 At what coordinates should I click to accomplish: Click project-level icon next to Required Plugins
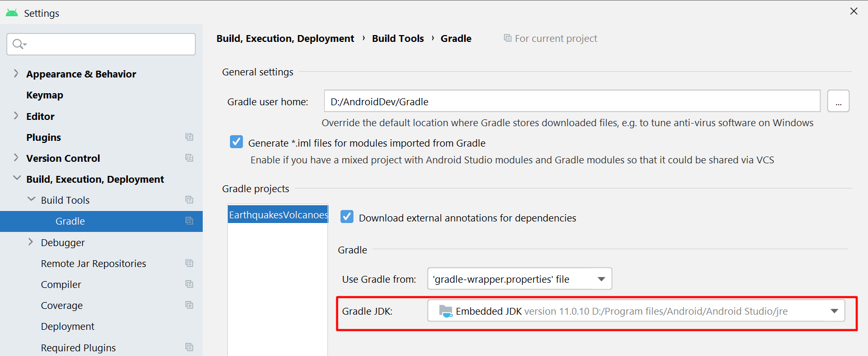(x=189, y=348)
